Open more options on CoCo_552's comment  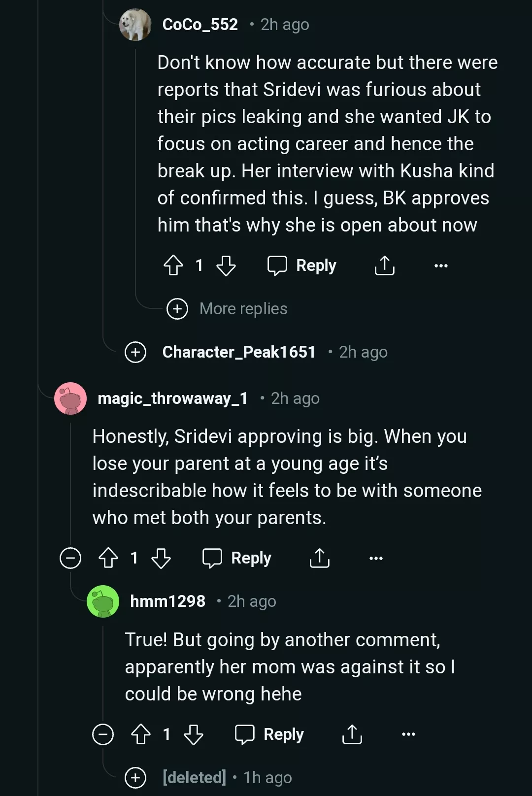[441, 265]
